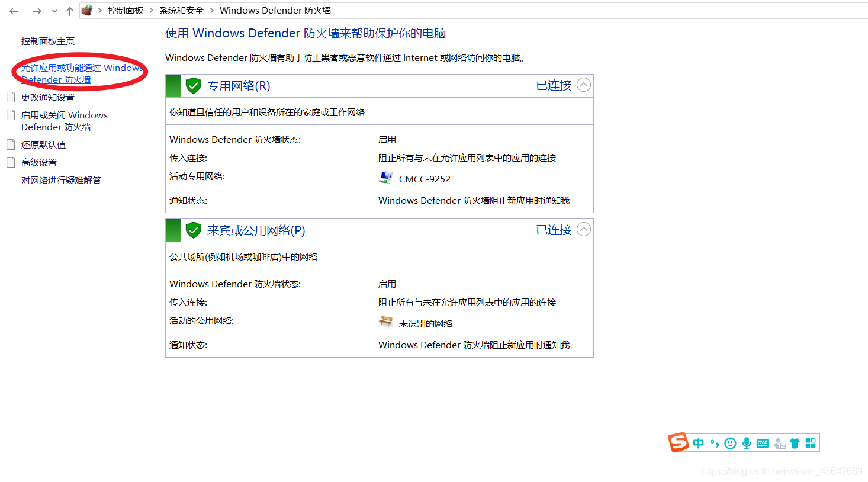Click 活动专用网络: label
This screenshot has height=482, width=868.
click(197, 176)
